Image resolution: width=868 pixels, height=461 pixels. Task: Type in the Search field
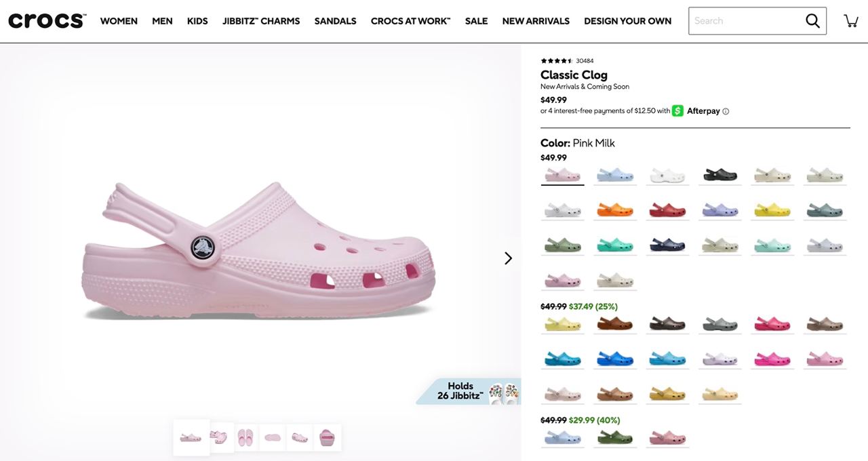pyautogui.click(x=745, y=21)
